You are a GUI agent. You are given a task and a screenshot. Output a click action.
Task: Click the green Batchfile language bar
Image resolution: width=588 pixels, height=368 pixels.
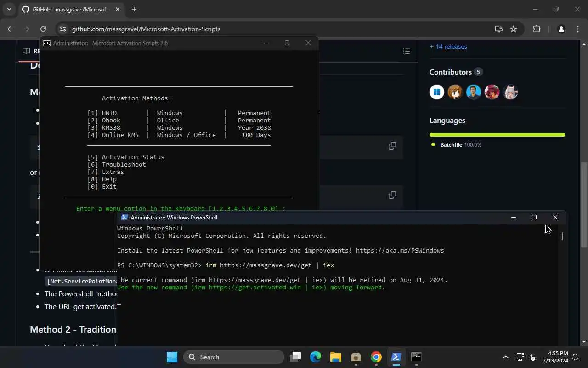[x=497, y=135]
